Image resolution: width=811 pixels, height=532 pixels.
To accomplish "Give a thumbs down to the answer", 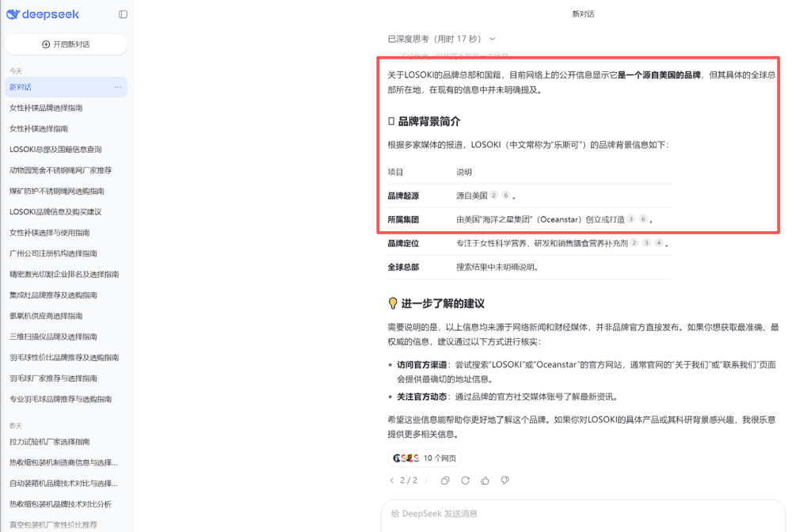I will tap(504, 480).
